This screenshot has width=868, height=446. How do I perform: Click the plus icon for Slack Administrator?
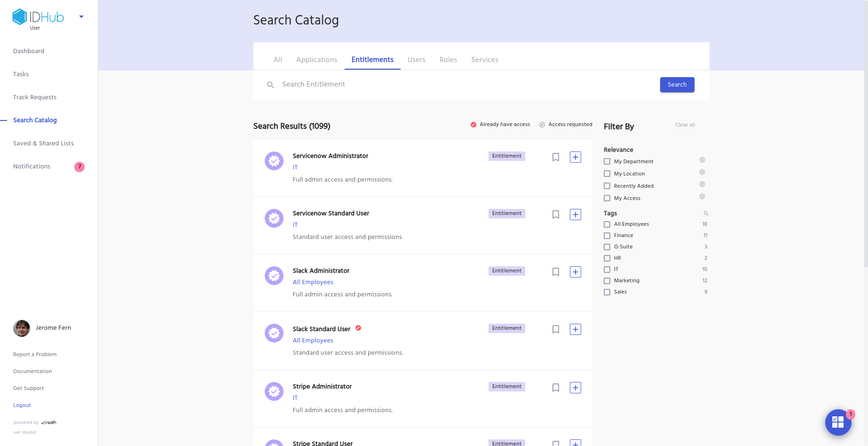[x=575, y=272]
